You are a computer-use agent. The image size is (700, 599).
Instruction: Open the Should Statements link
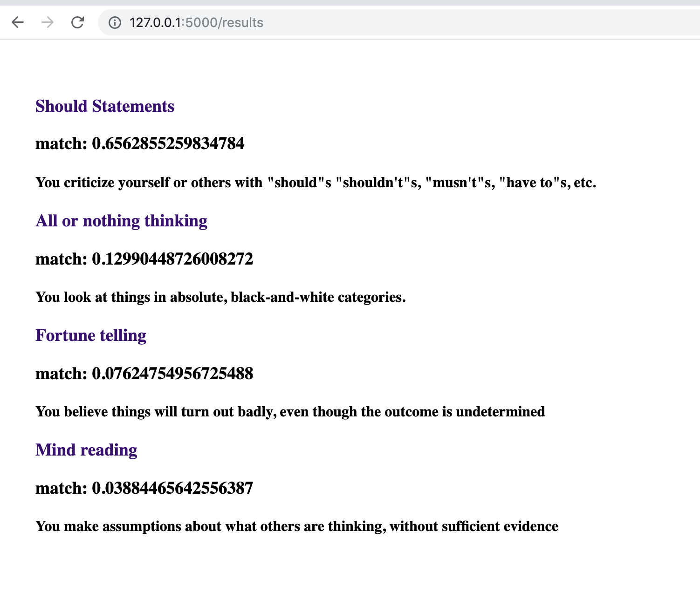pos(105,106)
